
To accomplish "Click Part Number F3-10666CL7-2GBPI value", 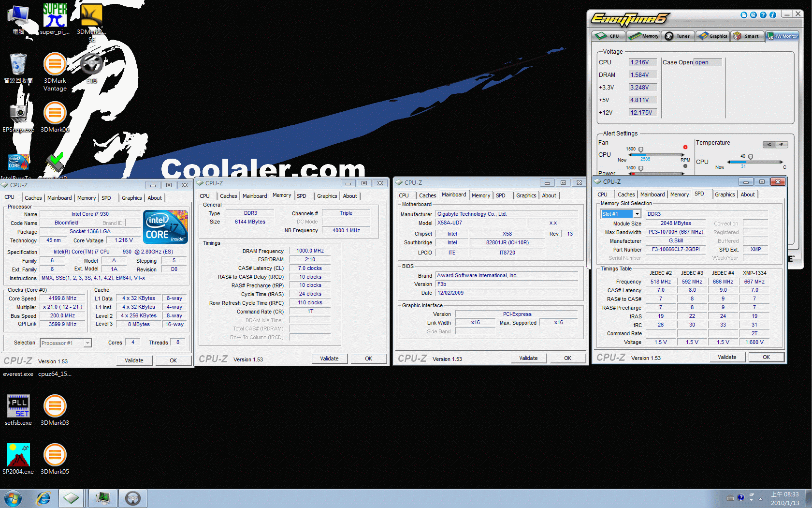I will [x=676, y=250].
